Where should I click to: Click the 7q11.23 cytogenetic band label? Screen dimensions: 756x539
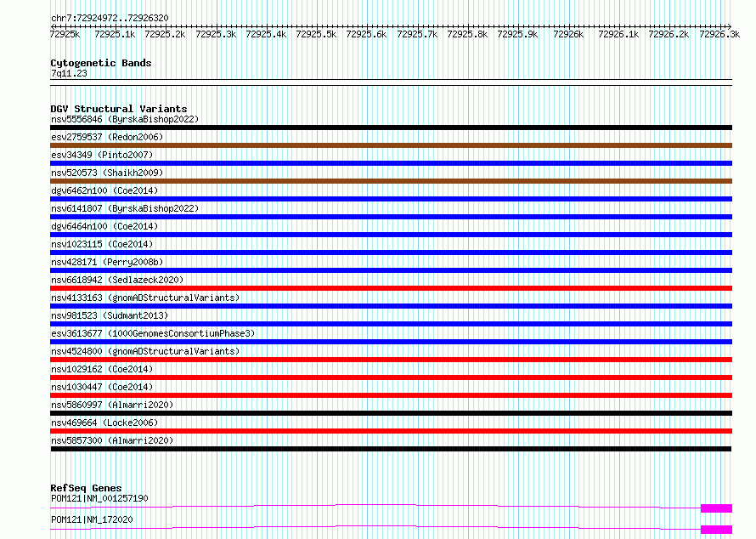69,73
